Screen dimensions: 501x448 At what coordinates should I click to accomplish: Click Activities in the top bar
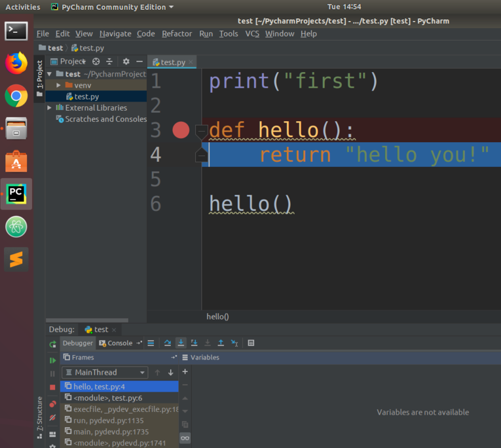(23, 7)
